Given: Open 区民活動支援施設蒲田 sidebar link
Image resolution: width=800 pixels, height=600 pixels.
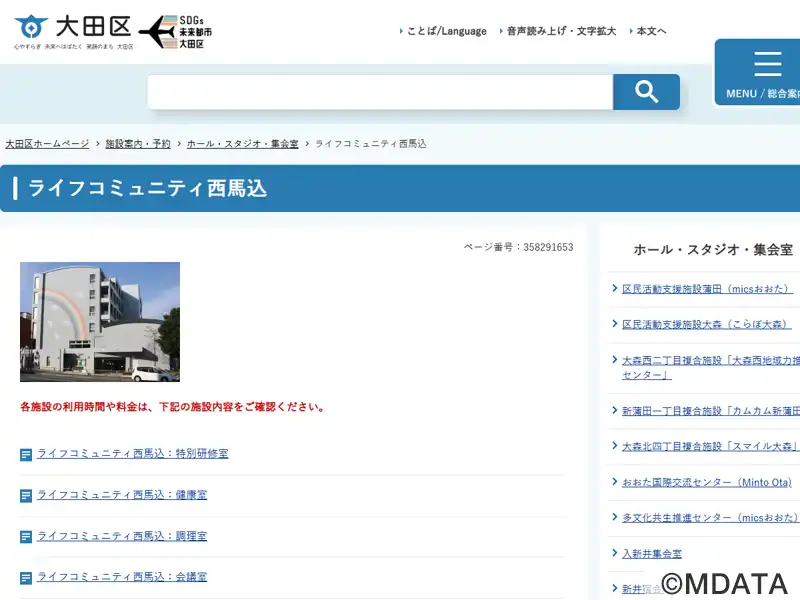Looking at the screenshot, I should 706,289.
